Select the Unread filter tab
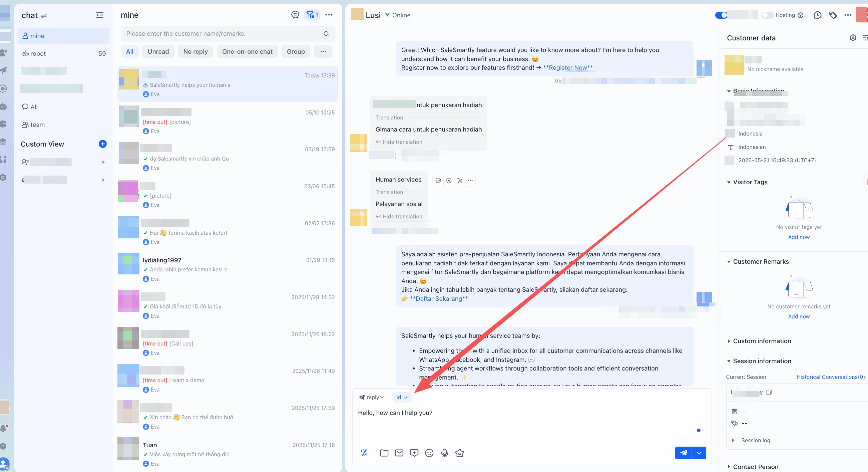The height and width of the screenshot is (472, 868). click(x=158, y=52)
